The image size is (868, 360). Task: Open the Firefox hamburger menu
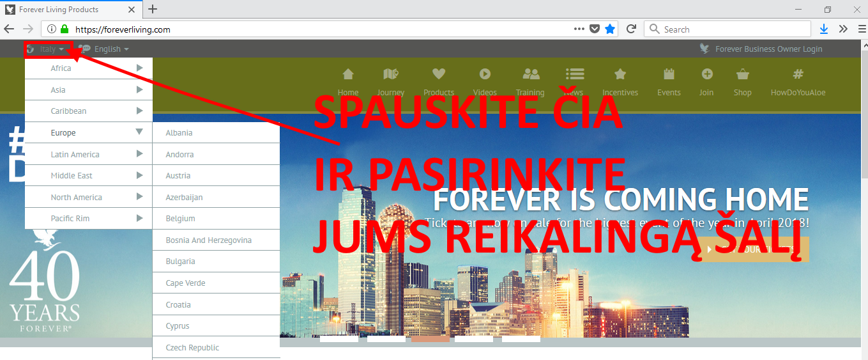[x=861, y=29]
